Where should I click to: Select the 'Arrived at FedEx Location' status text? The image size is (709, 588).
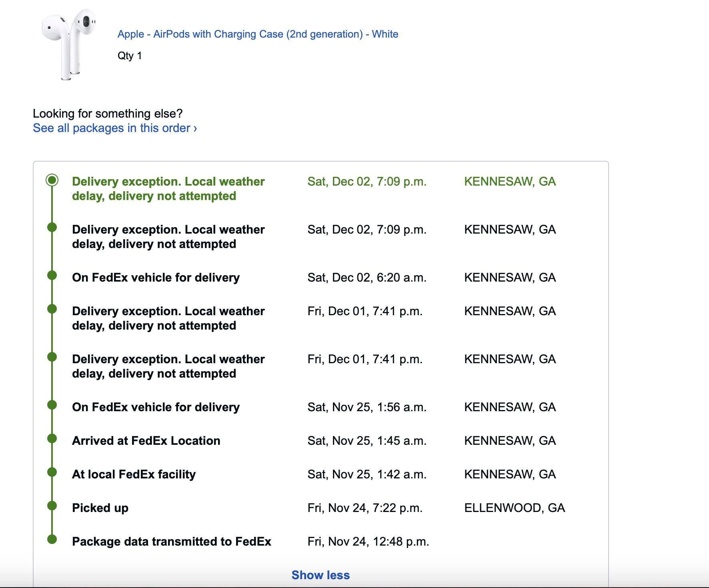(x=146, y=441)
